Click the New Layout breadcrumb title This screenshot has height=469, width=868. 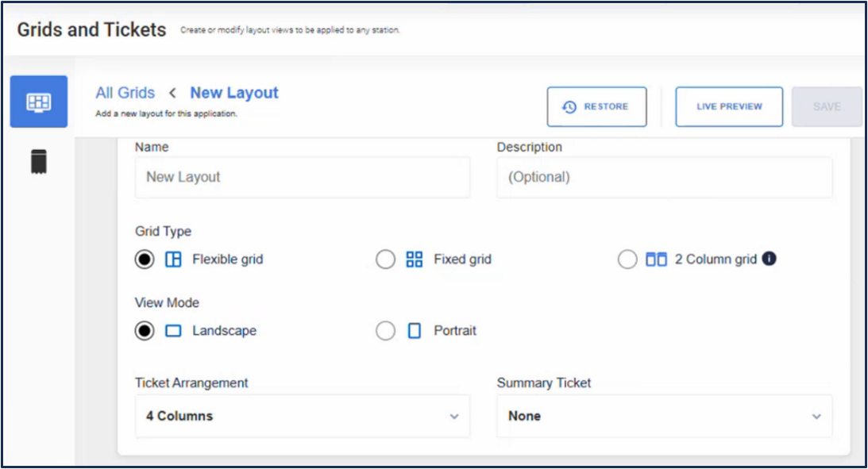234,93
